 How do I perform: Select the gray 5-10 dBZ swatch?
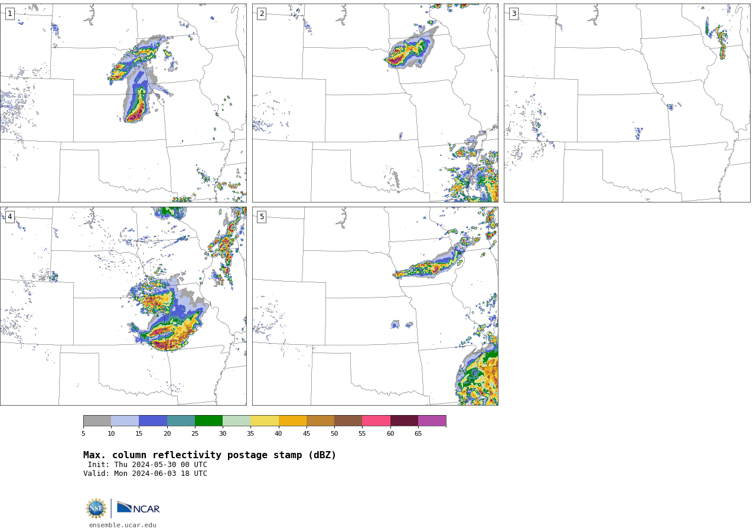pyautogui.click(x=97, y=421)
